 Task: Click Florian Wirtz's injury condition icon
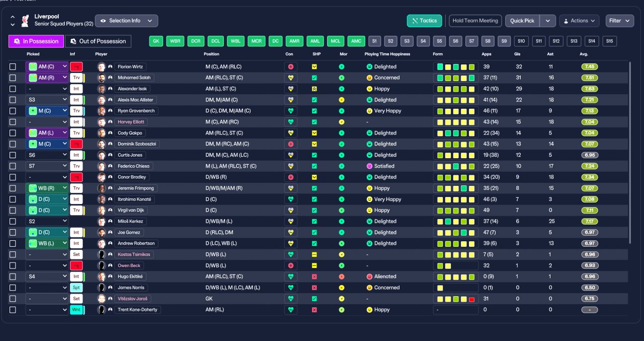point(290,66)
